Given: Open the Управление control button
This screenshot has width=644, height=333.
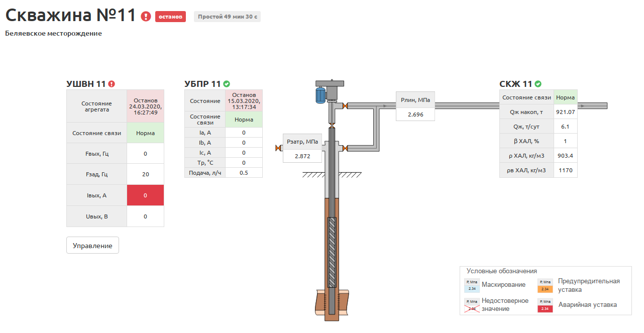Looking at the screenshot, I should [92, 246].
